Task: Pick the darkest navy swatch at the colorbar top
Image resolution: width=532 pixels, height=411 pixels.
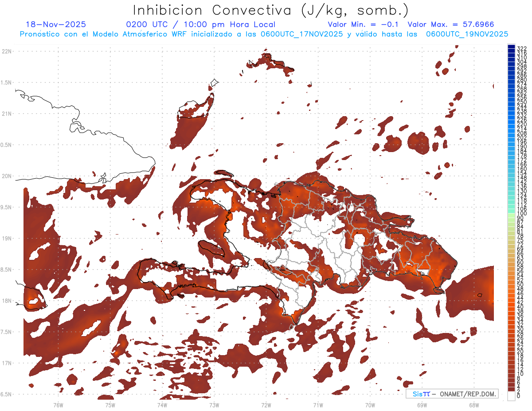Action: point(512,47)
